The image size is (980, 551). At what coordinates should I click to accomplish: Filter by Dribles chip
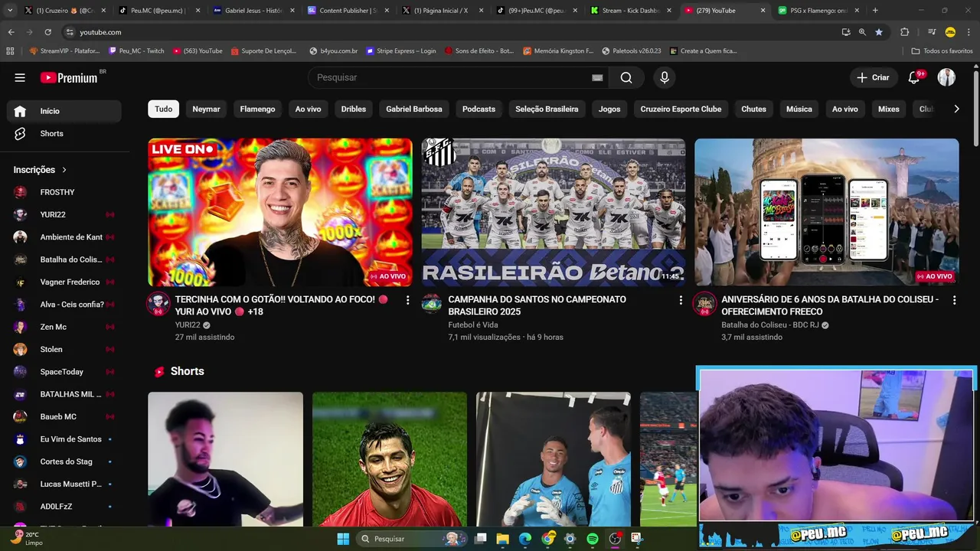[x=354, y=109]
